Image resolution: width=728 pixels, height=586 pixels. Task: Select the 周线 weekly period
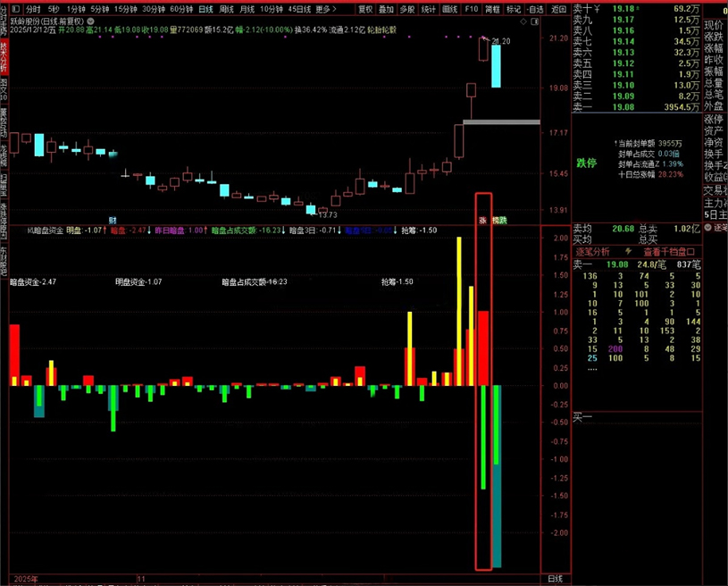tap(226, 9)
